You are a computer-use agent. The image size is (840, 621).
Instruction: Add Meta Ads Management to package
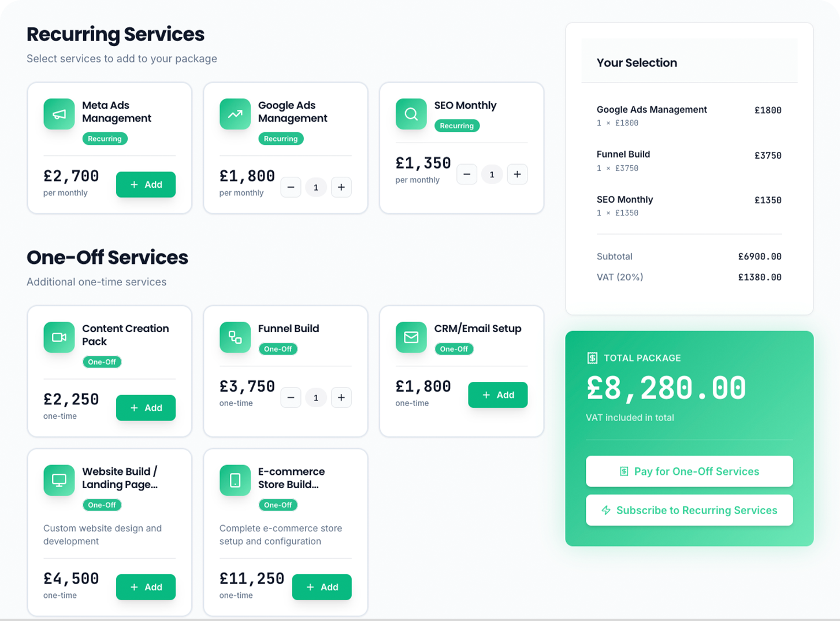[x=146, y=184]
